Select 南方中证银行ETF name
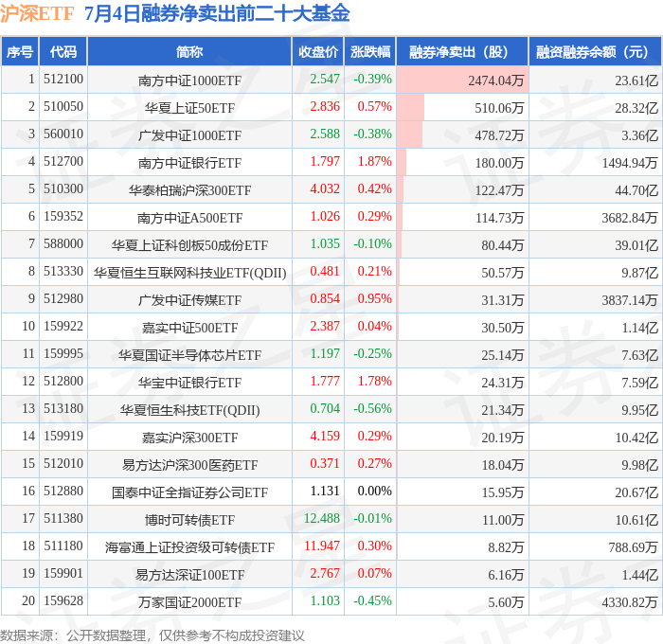 tap(189, 163)
